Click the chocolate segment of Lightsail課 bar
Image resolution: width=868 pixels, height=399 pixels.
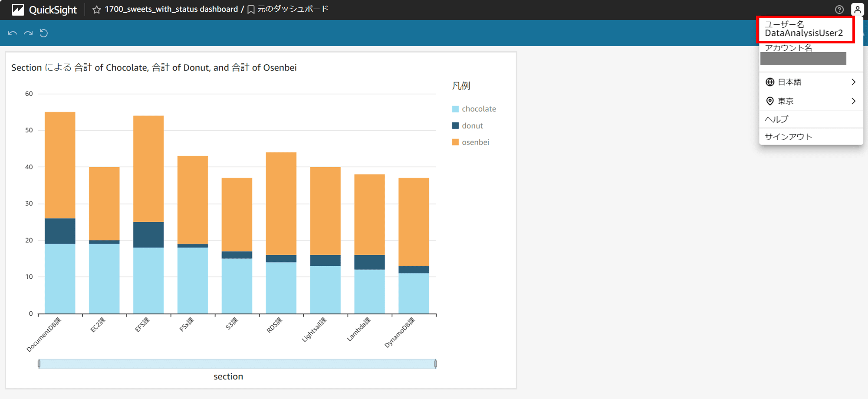point(325,290)
